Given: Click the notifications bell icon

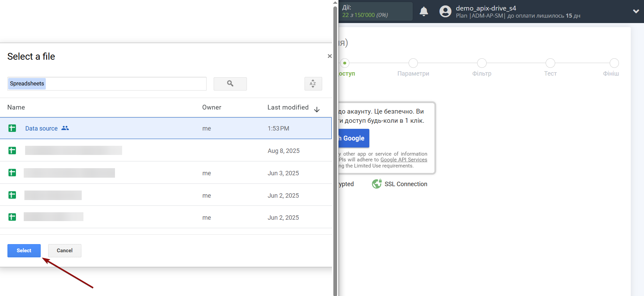Looking at the screenshot, I should click(424, 12).
